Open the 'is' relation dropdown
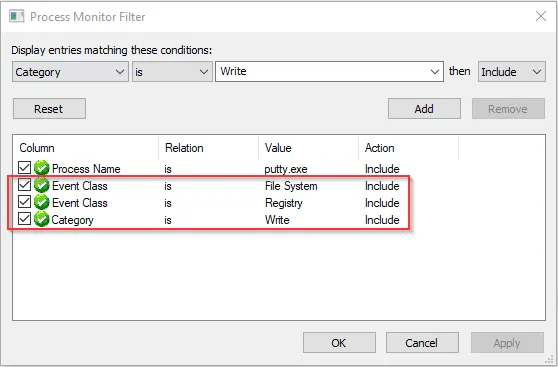Screen dimensions: 558x367 coord(172,72)
